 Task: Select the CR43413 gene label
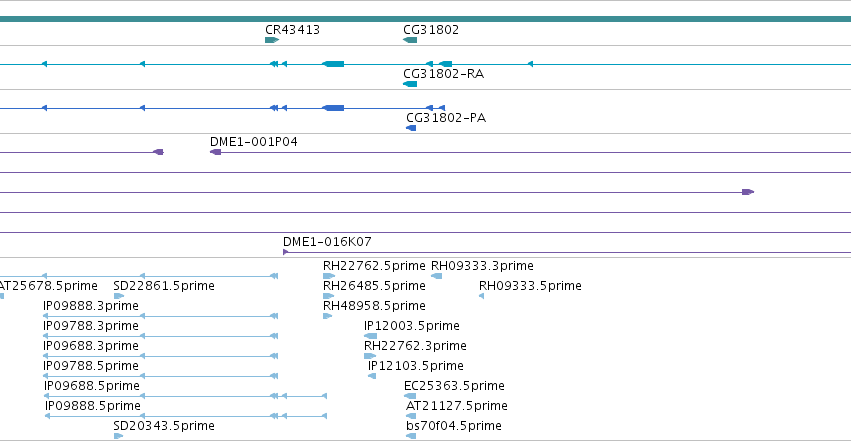coord(293,30)
